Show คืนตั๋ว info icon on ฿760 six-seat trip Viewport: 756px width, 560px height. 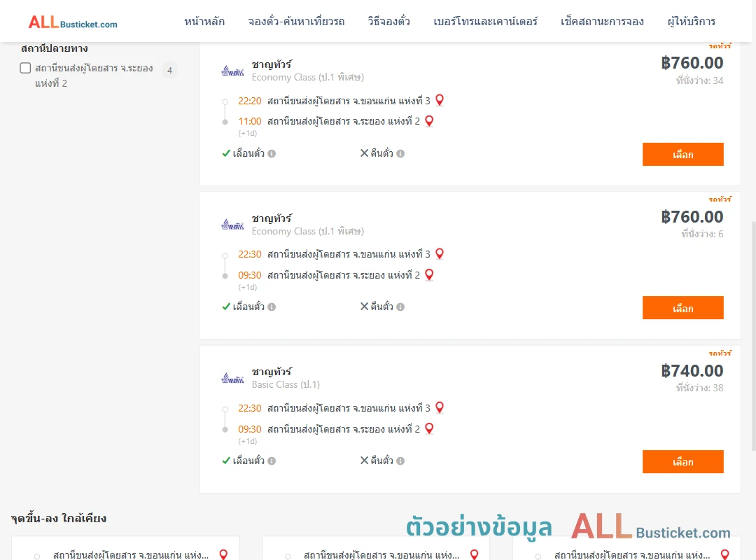pos(400,307)
